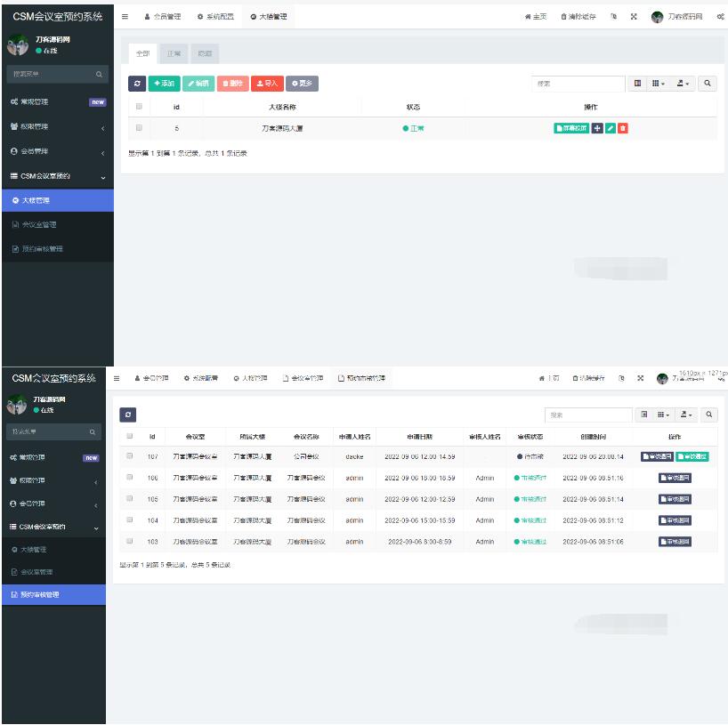Check the checkbox for booking id 104
The height and width of the screenshot is (725, 728).
coord(130,520)
